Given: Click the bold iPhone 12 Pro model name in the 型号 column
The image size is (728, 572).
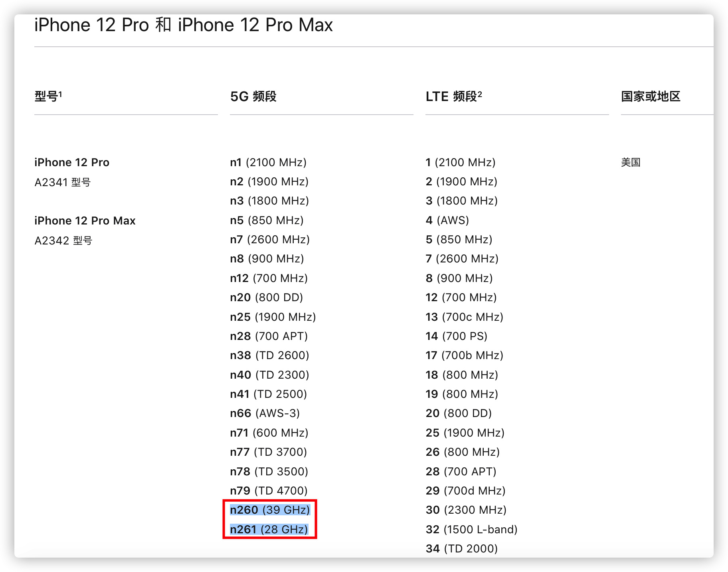Looking at the screenshot, I should [72, 162].
